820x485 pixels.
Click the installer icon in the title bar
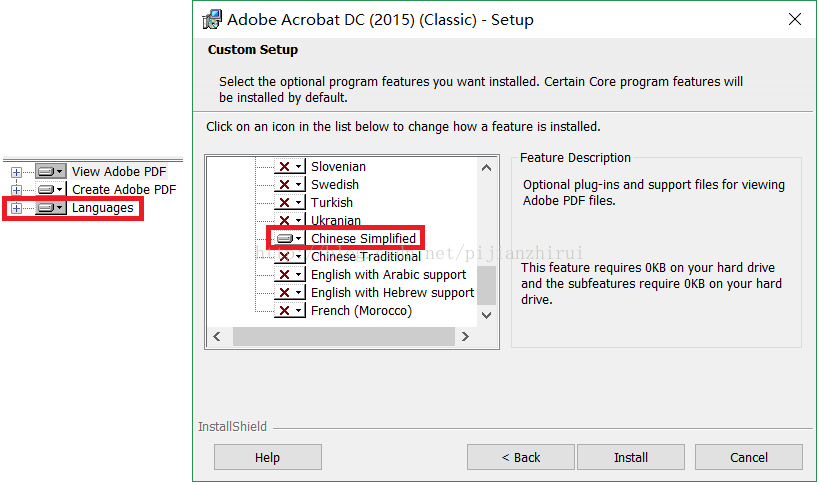pos(212,19)
